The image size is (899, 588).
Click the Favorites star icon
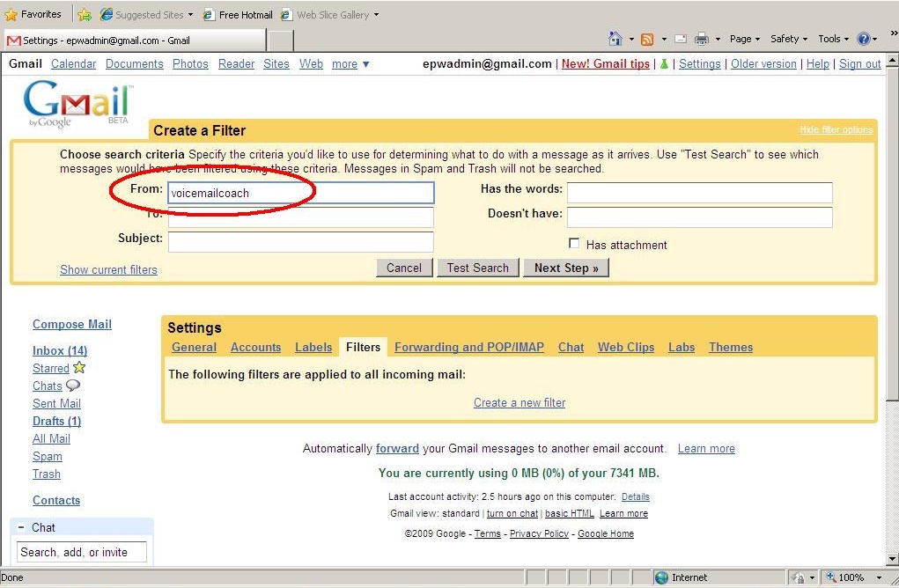click(x=11, y=14)
